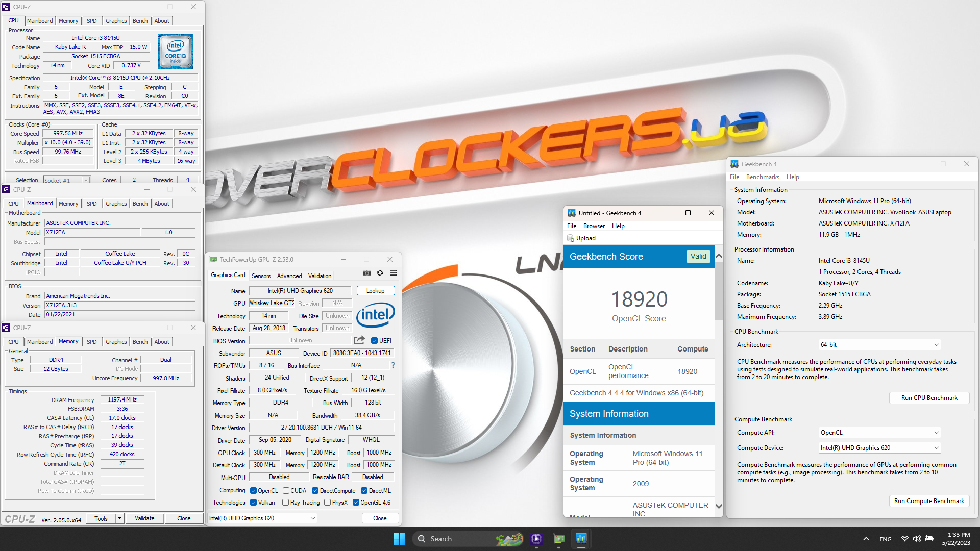Show hidden tray icons chevron
Screen dimensions: 980x551
(866, 539)
